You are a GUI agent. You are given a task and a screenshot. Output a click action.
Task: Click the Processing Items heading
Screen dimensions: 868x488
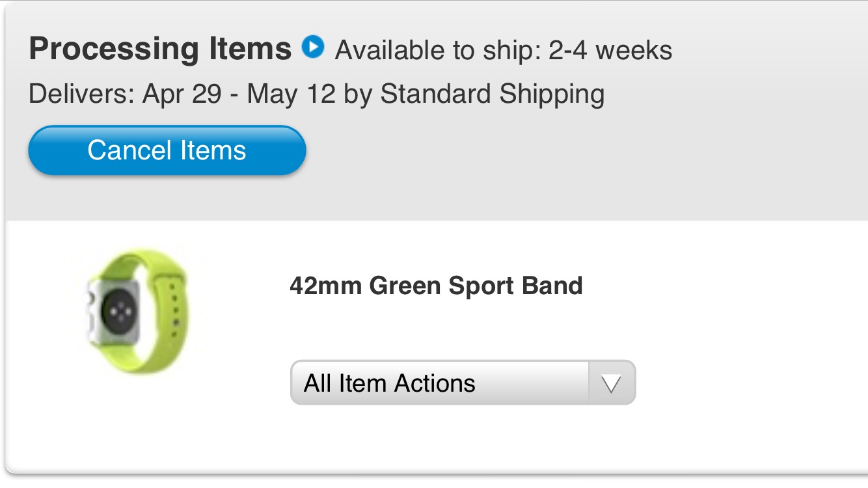160,49
